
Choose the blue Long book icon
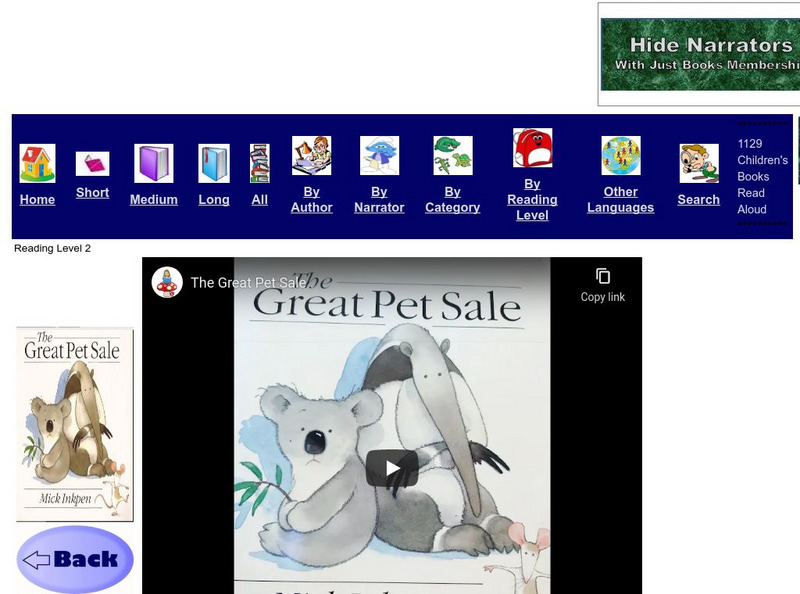click(214, 163)
